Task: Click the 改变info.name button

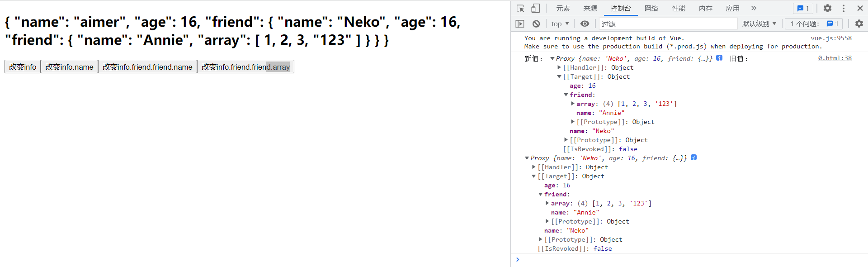Action: pos(69,67)
